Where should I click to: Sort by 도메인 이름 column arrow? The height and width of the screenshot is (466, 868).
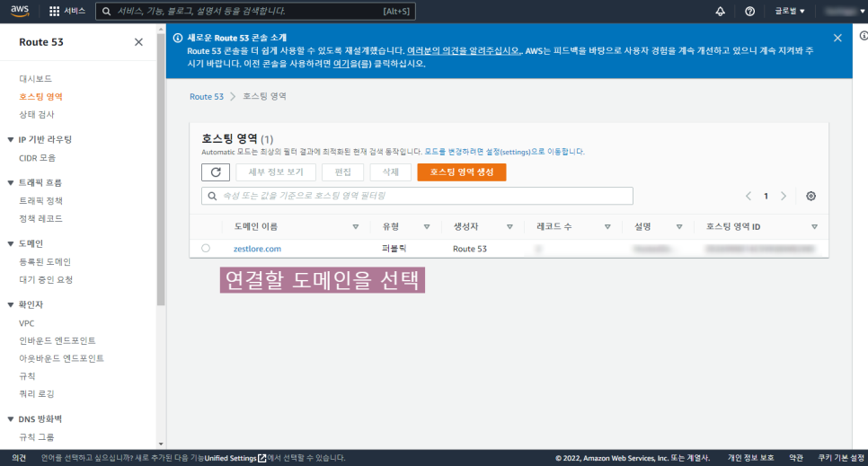point(356,227)
